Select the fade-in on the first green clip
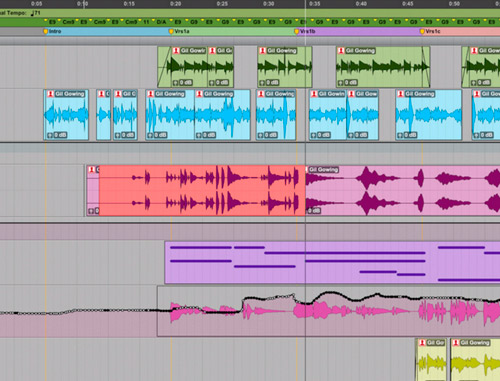 [164, 67]
